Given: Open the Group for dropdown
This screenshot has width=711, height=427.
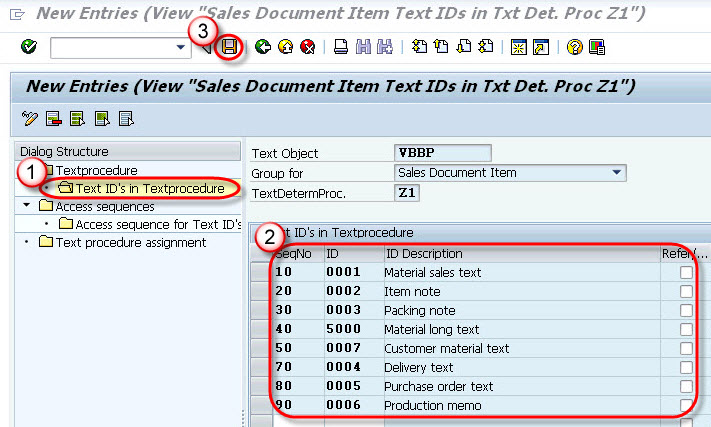Looking at the screenshot, I should pos(616,173).
